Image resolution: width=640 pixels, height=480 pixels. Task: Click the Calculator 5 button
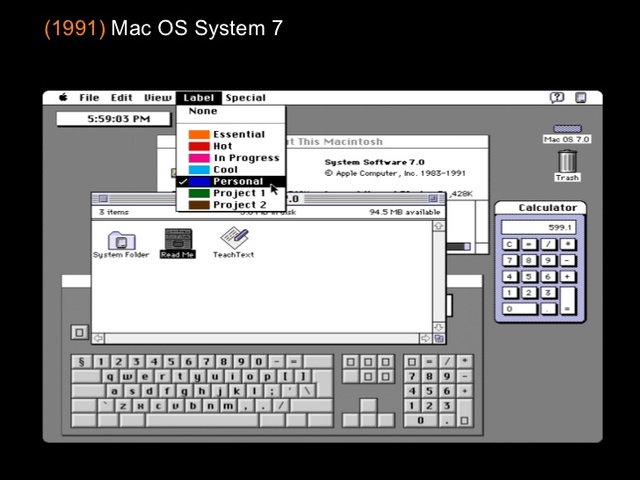[x=529, y=276]
